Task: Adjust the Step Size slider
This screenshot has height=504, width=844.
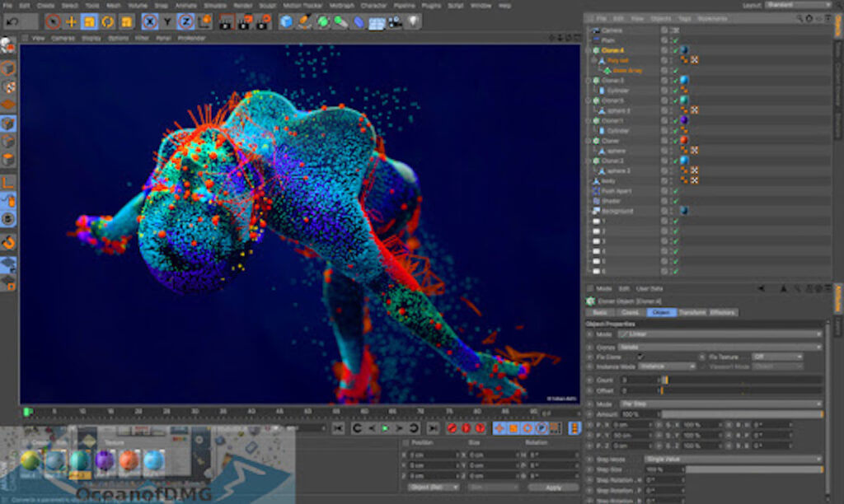Action: tap(753, 469)
